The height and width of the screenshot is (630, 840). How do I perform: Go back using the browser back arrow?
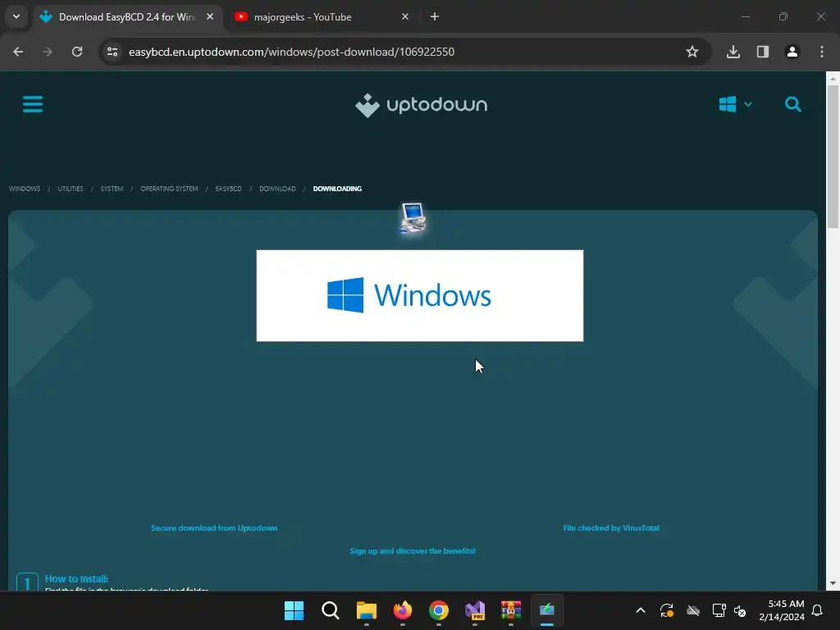pos(18,52)
